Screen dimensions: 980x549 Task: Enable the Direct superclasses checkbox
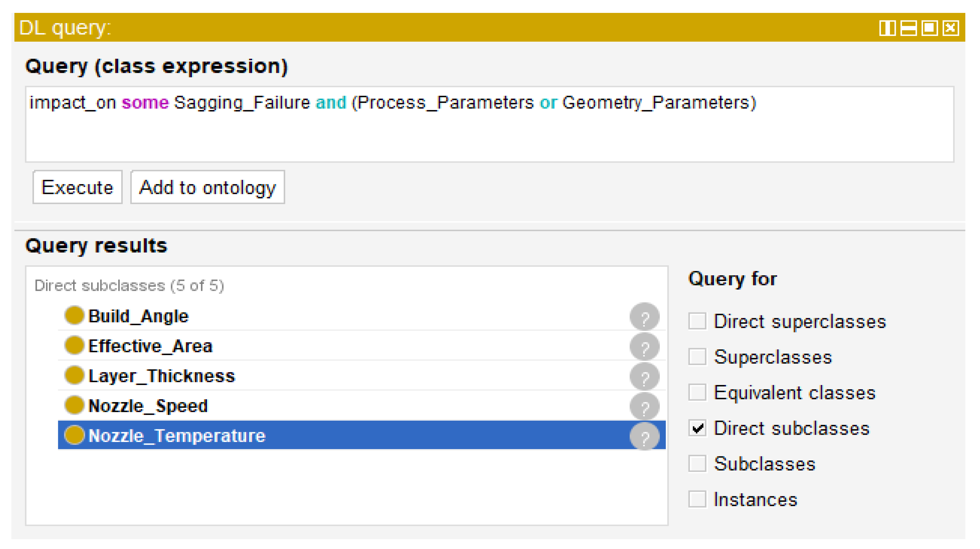pyautogui.click(x=697, y=321)
